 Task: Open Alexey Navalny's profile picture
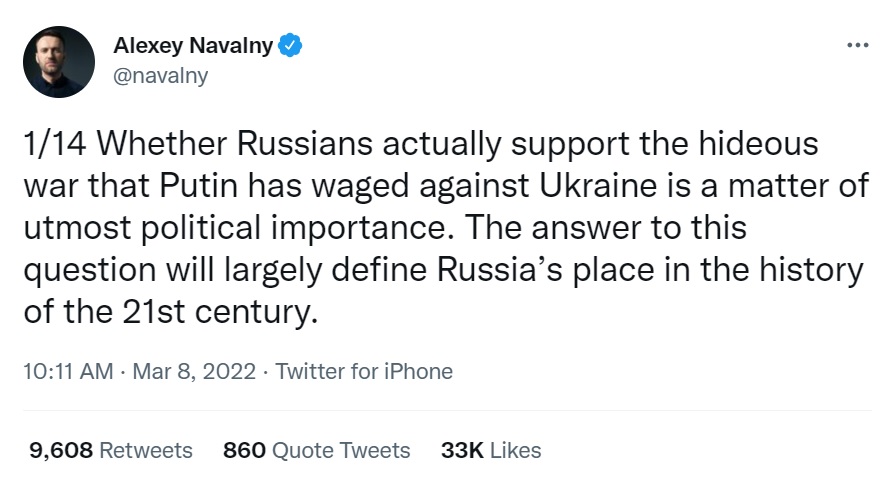pos(58,61)
